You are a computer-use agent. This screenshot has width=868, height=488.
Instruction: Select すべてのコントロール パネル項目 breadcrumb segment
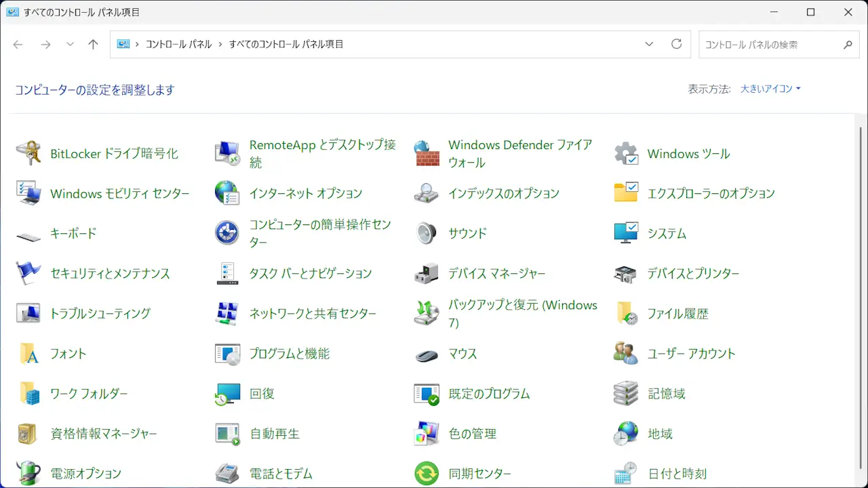coord(285,44)
